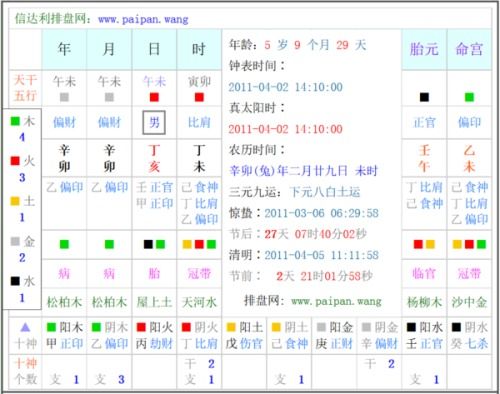500x394 pixels.
Task: Click the boxed 男 gender marker
Action: [x=154, y=122]
